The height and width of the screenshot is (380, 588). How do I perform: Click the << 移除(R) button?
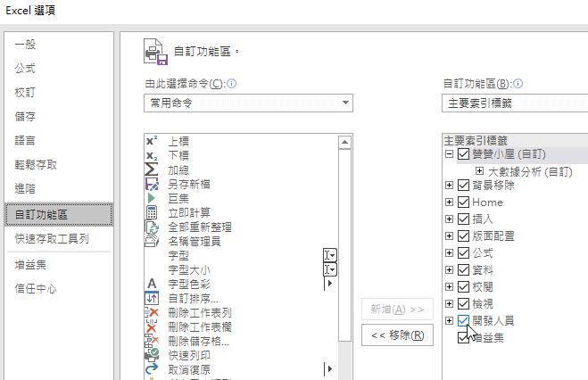(x=397, y=335)
